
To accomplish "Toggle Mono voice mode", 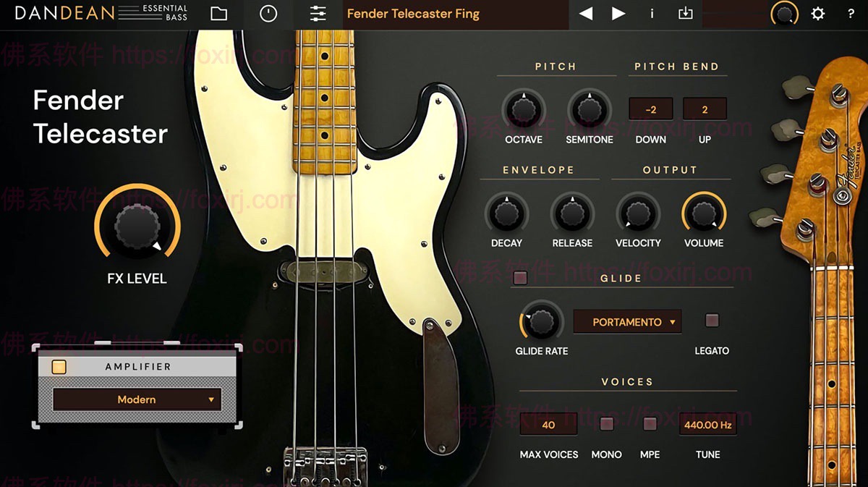I will pos(606,424).
